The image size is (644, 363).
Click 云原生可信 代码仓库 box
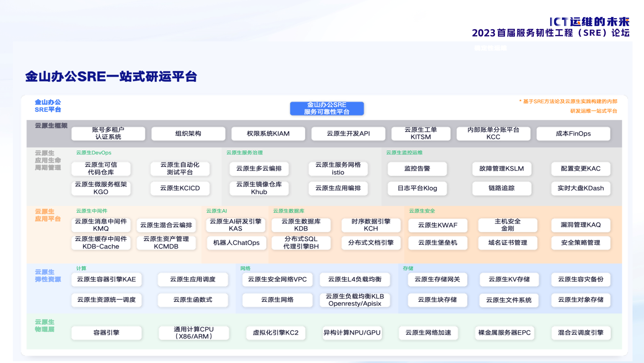(x=101, y=168)
